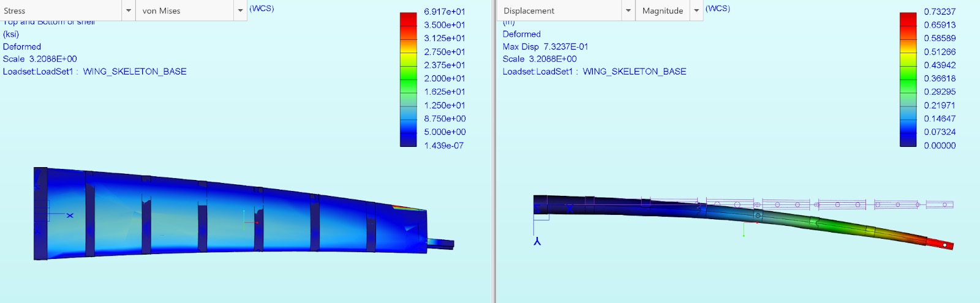
Task: Click the 0.65913 displacement legend value
Action: (x=940, y=25)
